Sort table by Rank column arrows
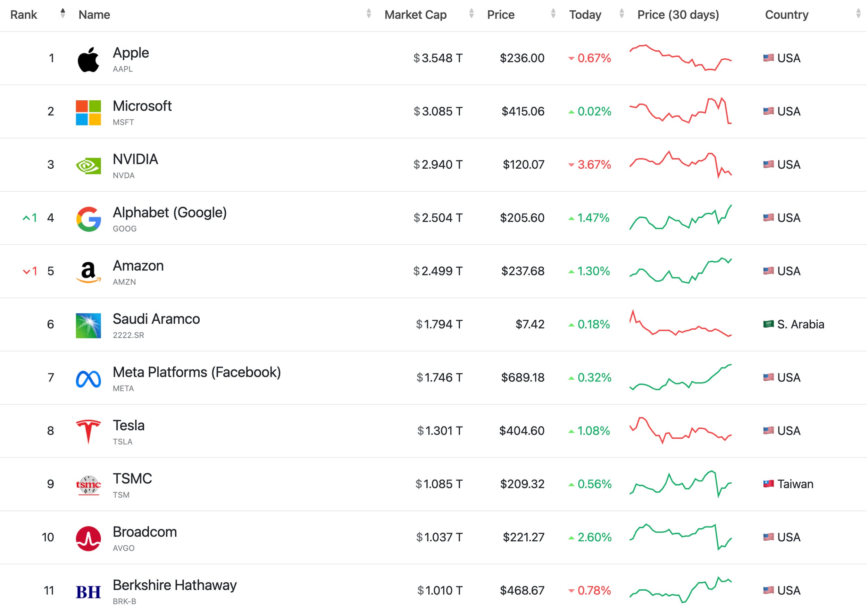 click(x=62, y=14)
